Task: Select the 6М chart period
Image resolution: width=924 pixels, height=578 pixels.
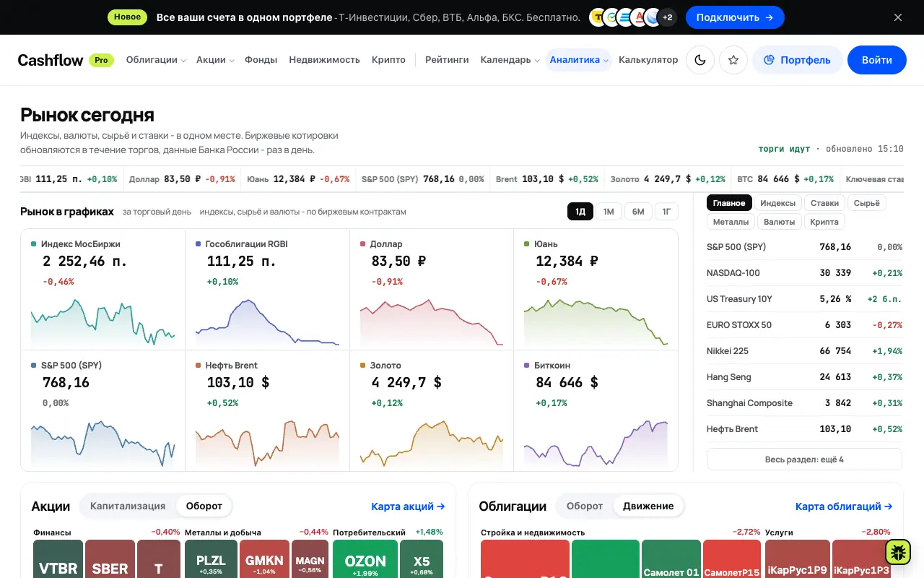Action: (x=638, y=212)
